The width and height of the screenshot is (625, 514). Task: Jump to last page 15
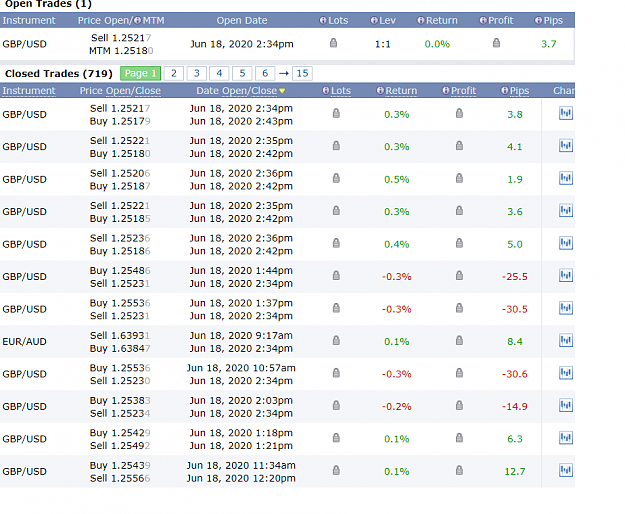coord(303,73)
